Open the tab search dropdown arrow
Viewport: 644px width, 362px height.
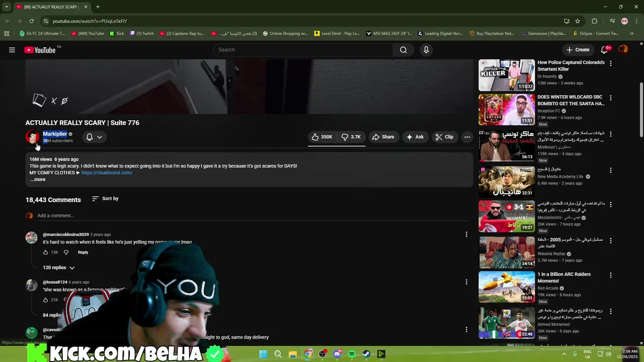(x=6, y=7)
